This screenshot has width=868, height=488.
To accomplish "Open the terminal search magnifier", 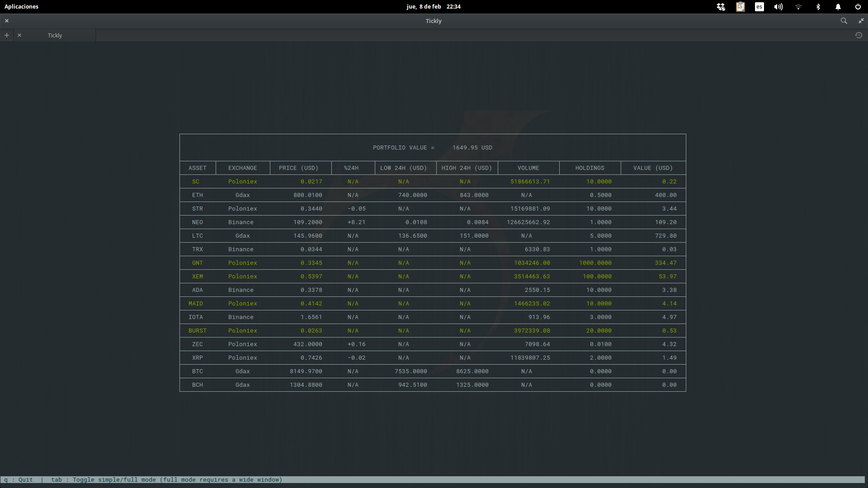I will click(844, 21).
